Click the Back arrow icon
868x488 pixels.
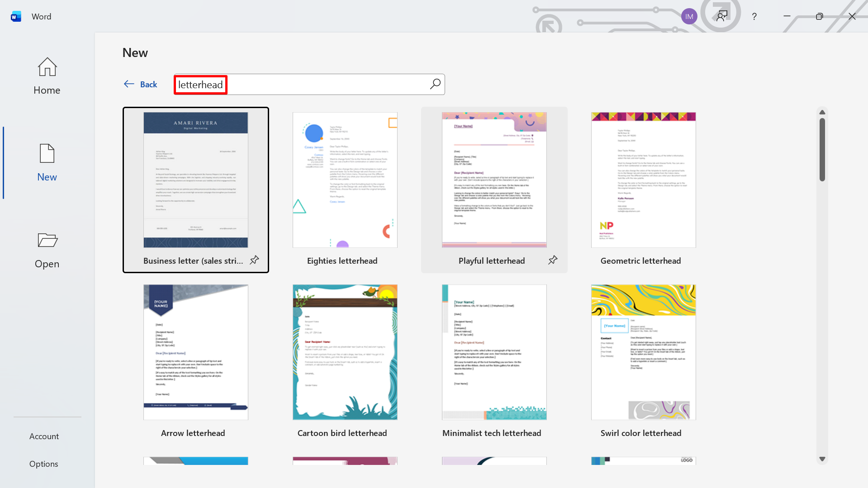(x=129, y=84)
